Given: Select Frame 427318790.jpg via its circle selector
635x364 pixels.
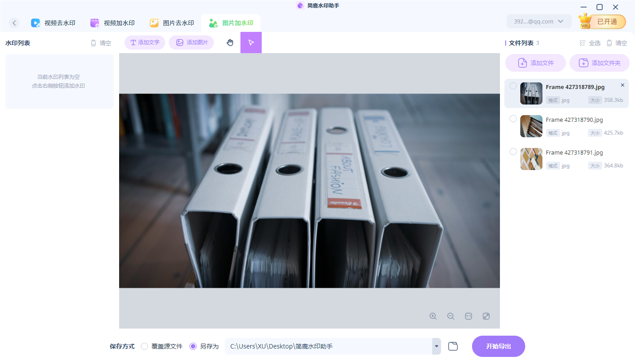Looking at the screenshot, I should click(513, 118).
